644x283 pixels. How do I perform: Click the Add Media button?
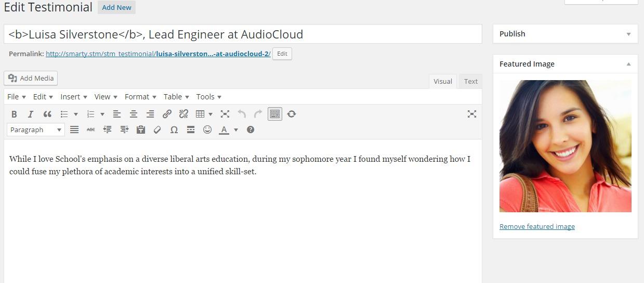[x=31, y=78]
